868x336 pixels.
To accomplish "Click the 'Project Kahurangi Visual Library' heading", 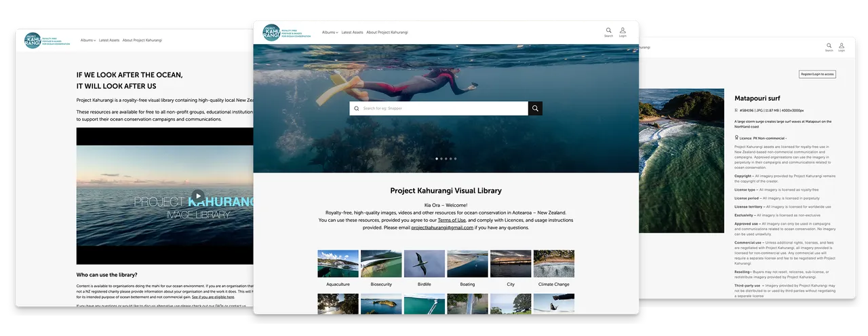I will (x=446, y=191).
